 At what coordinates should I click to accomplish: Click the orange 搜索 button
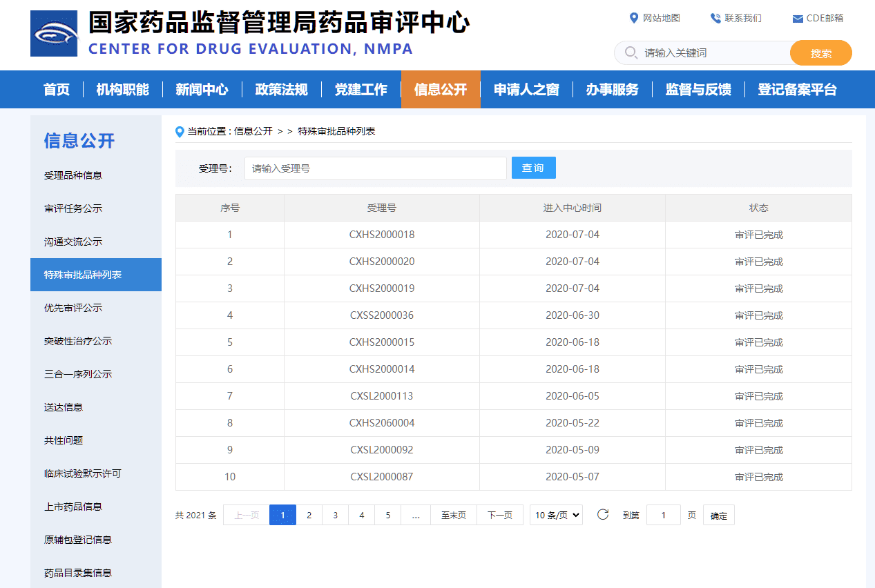tap(821, 53)
